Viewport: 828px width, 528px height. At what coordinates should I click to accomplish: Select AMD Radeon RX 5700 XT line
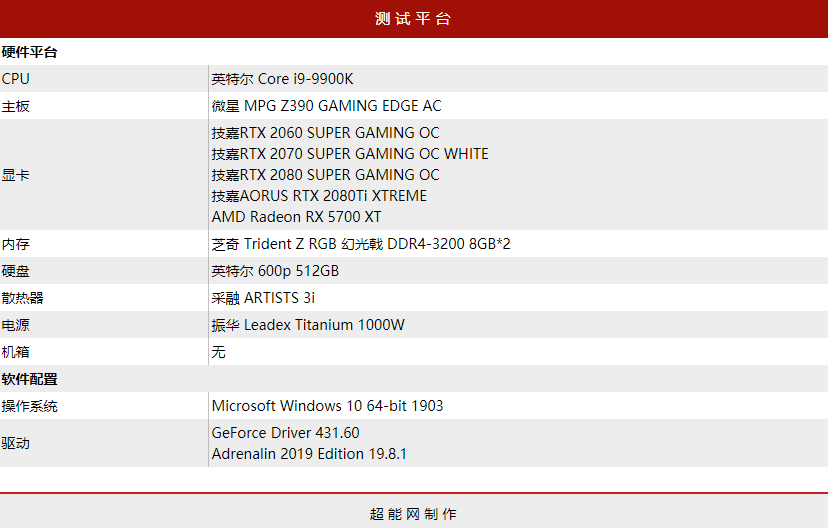[296, 217]
